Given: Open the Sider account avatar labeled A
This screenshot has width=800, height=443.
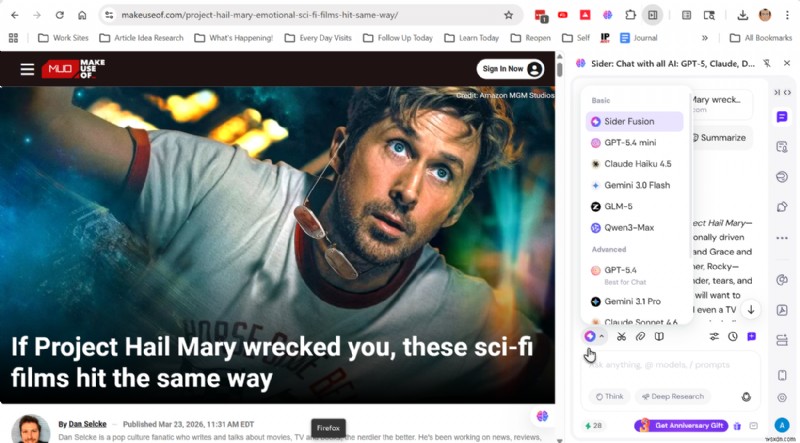Looking at the screenshot, I should tap(782, 425).
